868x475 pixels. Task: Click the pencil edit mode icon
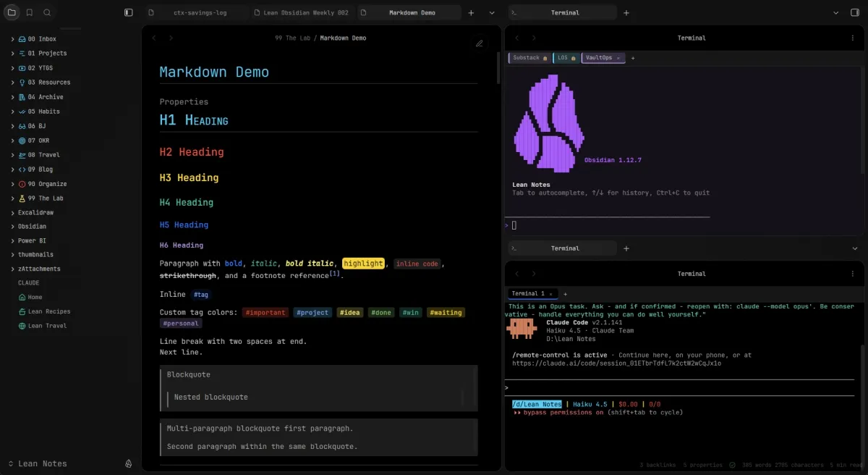479,43
